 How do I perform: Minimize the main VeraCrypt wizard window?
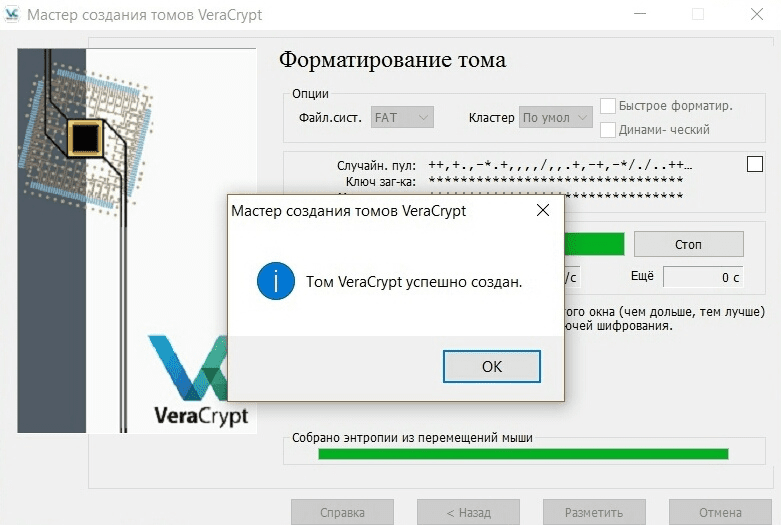pyautogui.click(x=640, y=14)
